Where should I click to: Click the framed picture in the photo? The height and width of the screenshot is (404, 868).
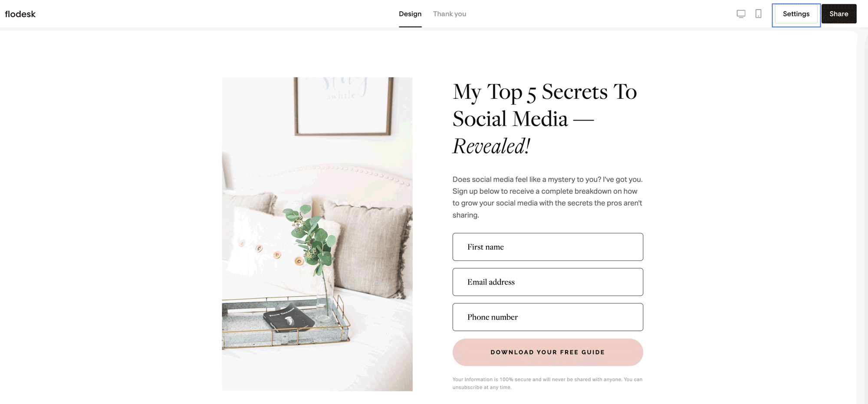point(343,106)
